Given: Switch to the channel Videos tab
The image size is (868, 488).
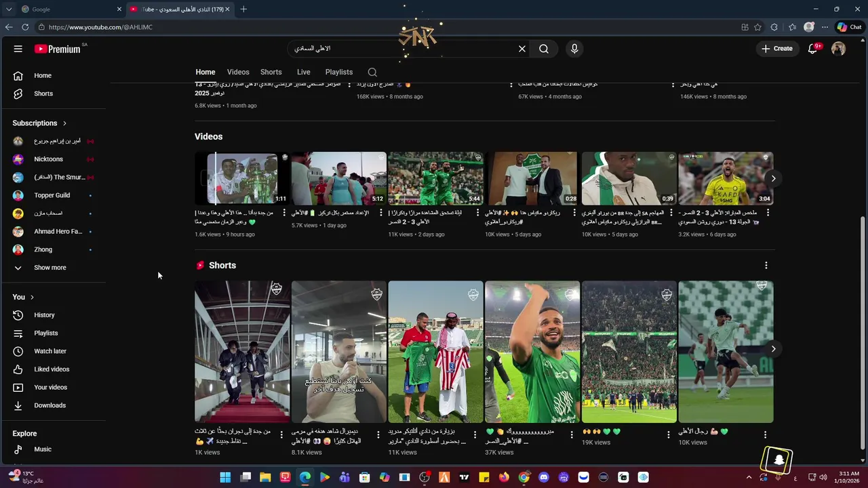Looking at the screenshot, I should (238, 73).
